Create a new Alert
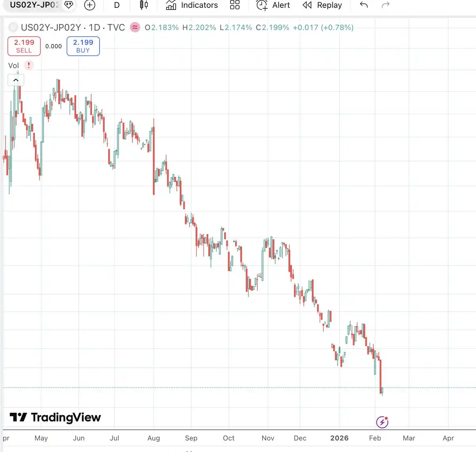This screenshot has width=476, height=452. click(273, 5)
